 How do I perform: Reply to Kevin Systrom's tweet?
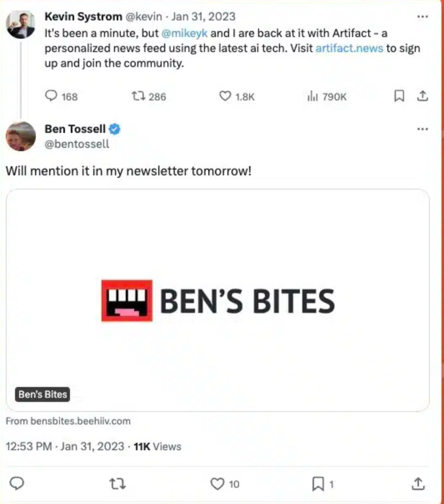[51, 96]
